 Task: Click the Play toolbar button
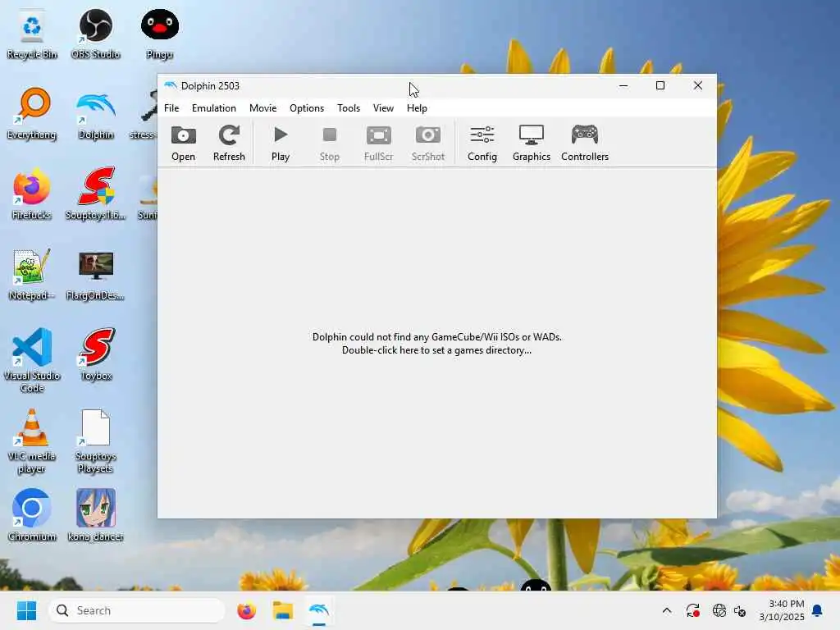click(281, 143)
